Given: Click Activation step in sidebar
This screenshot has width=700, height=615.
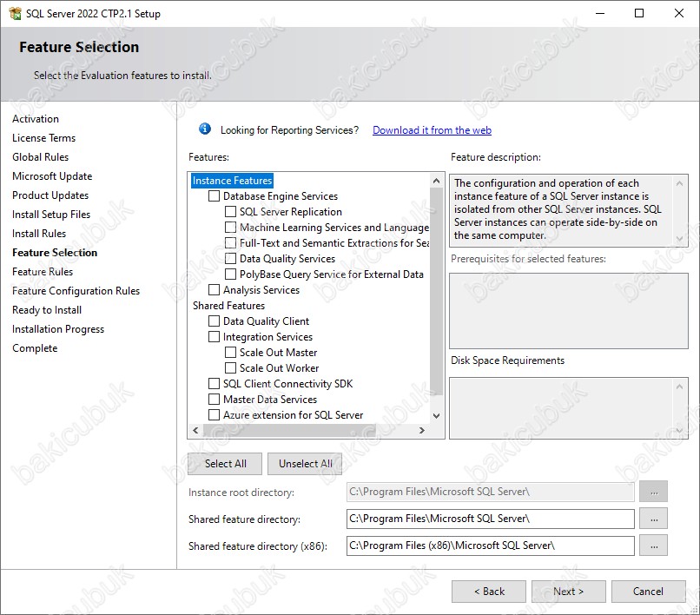Looking at the screenshot, I should pyautogui.click(x=36, y=119).
